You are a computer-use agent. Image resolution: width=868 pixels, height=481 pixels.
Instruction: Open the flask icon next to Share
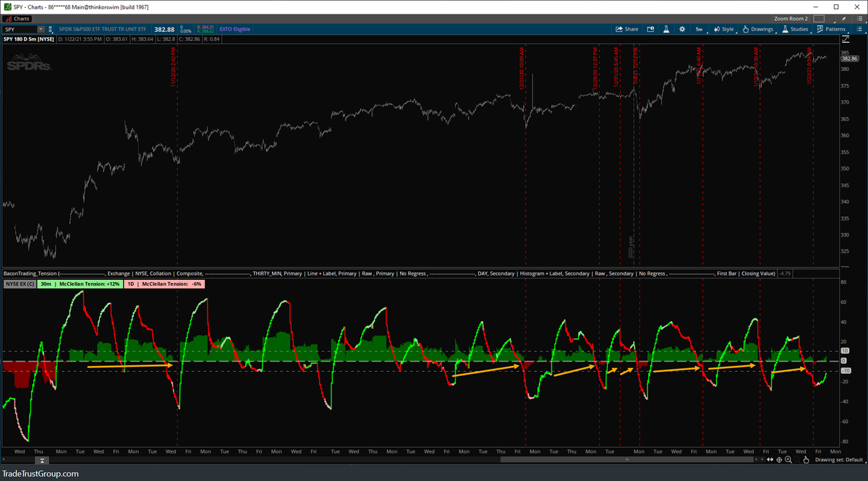pyautogui.click(x=666, y=29)
